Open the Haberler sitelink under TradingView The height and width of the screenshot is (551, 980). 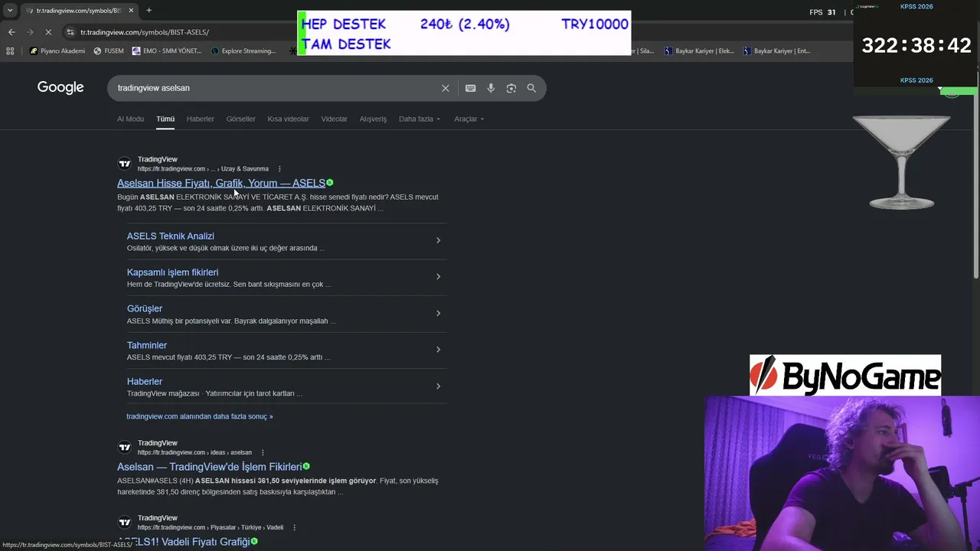pyautogui.click(x=145, y=381)
